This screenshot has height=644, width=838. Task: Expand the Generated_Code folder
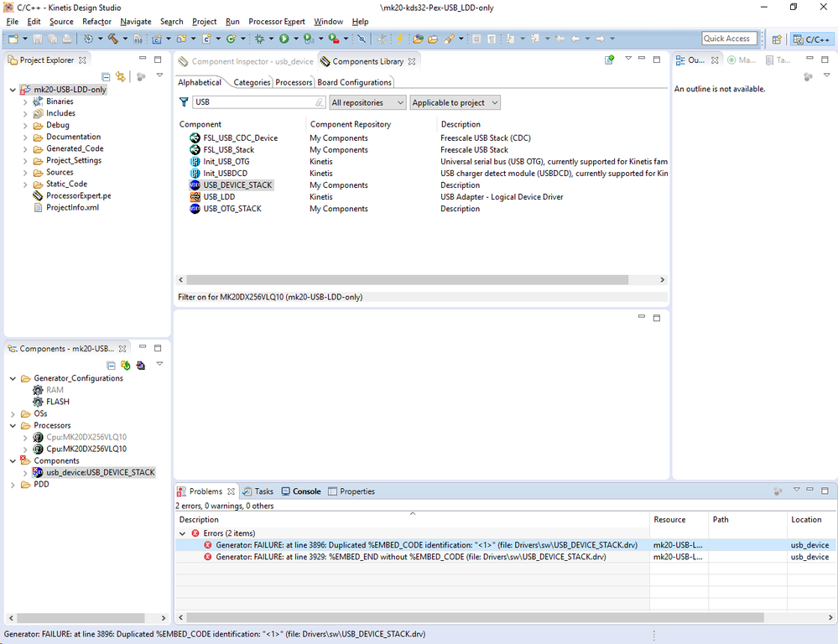click(25, 149)
